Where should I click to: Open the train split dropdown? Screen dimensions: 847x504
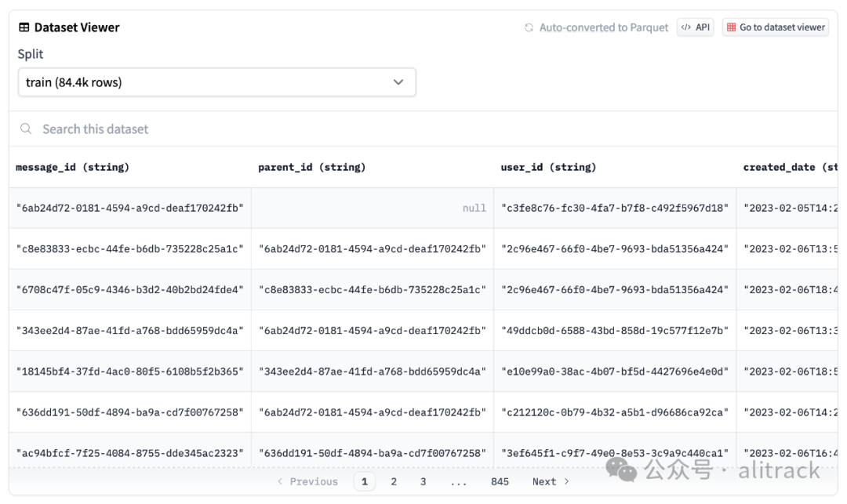click(x=216, y=82)
